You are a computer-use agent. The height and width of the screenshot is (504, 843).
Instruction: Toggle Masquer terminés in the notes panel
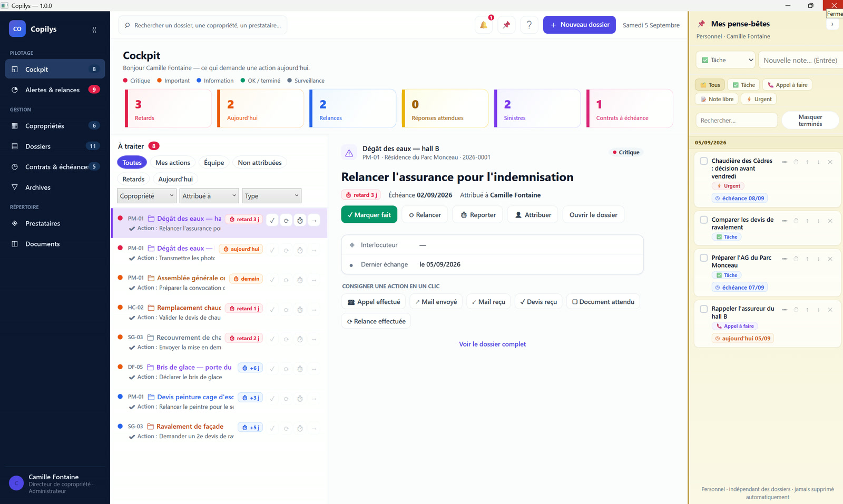pyautogui.click(x=810, y=121)
